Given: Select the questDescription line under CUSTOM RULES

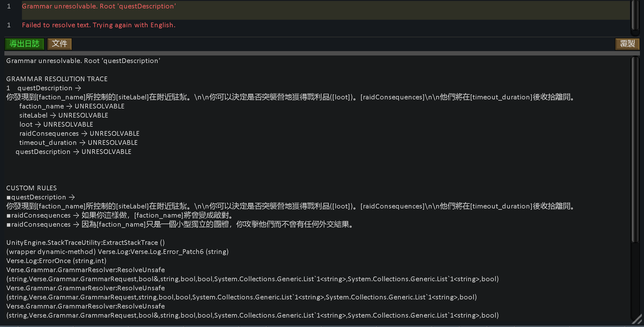Looking at the screenshot, I should coord(40,197).
